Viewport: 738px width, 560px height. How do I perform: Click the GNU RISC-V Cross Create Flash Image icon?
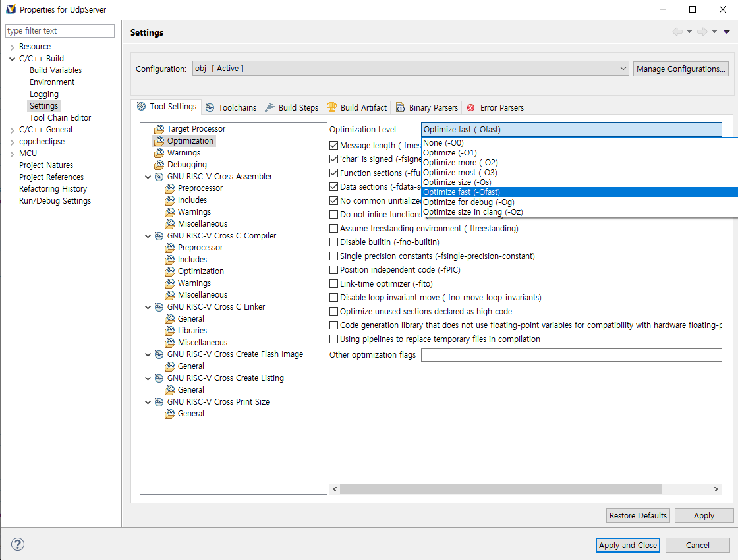(159, 354)
